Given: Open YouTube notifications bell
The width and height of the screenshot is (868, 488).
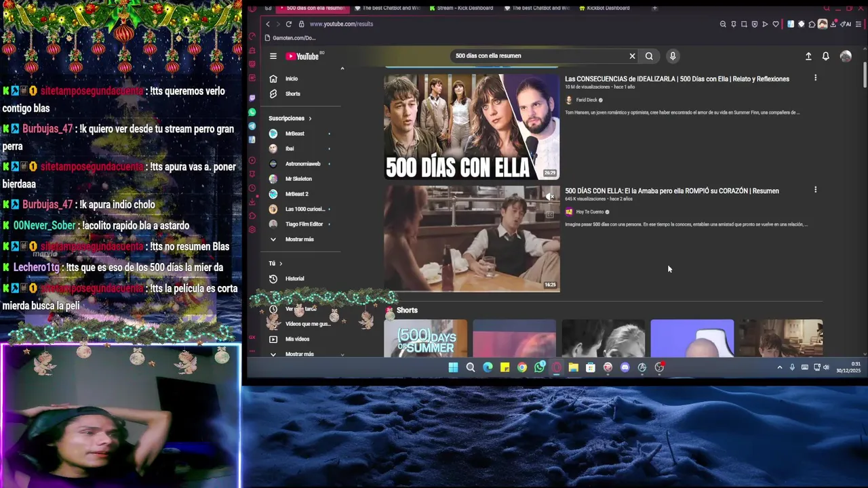Looking at the screenshot, I should pyautogui.click(x=825, y=56).
